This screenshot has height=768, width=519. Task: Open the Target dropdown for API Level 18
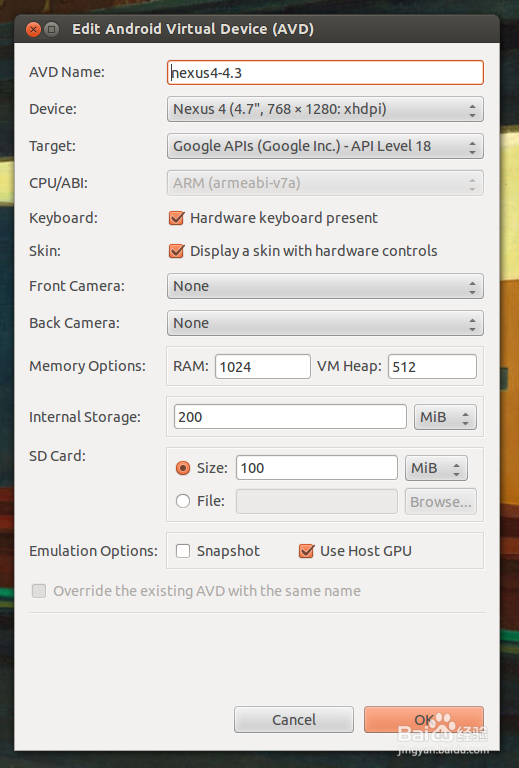pyautogui.click(x=325, y=146)
